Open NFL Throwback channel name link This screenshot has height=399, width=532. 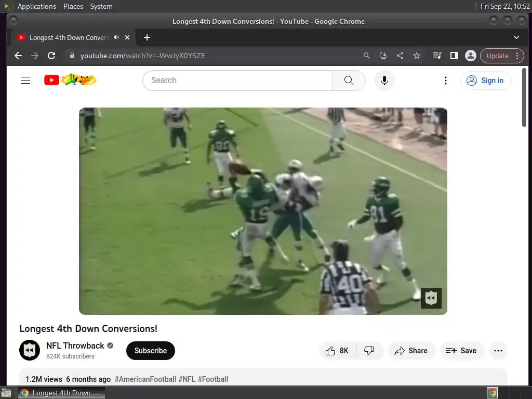tap(75, 345)
